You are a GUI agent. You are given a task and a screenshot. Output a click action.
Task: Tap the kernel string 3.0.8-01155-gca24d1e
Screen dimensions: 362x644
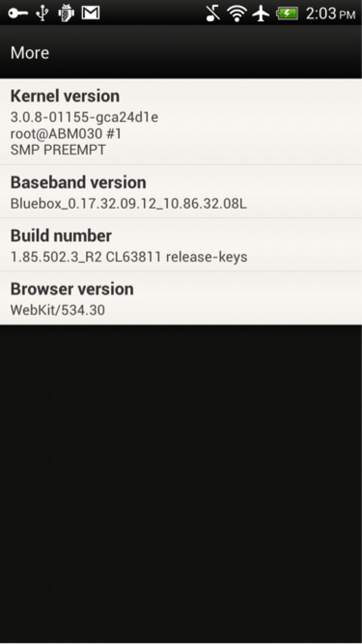coord(84,117)
